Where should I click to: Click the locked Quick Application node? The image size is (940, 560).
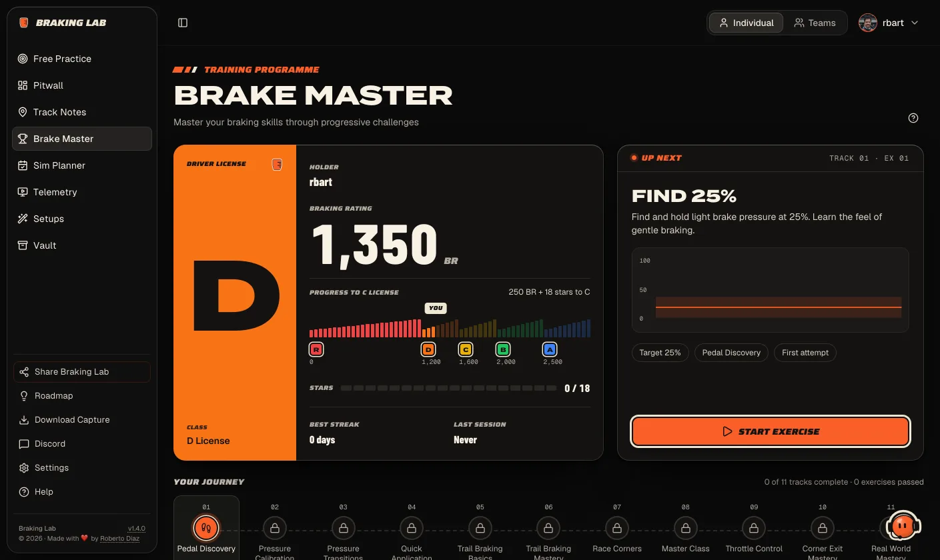(x=412, y=529)
